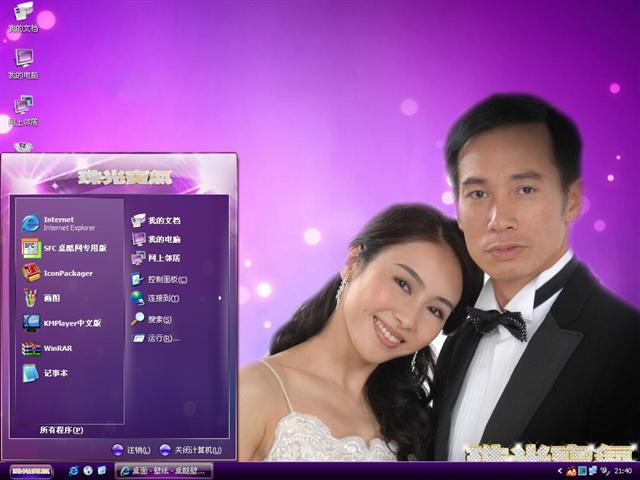The width and height of the screenshot is (640, 480).
Task: Select 运行(R)... menu entry text
Action: pos(163,338)
